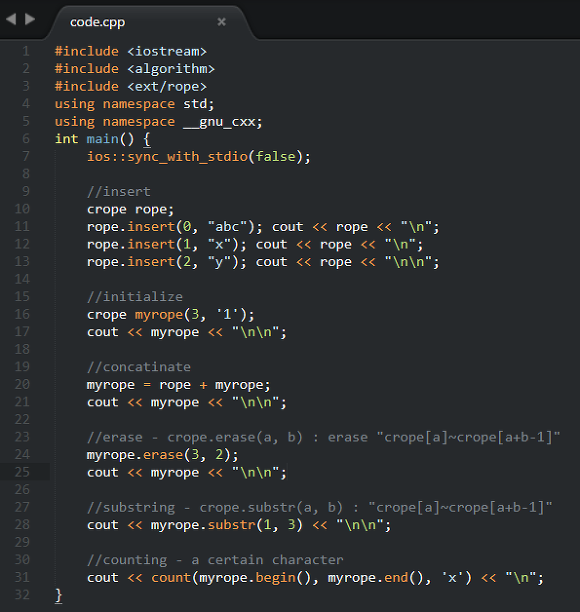580x612 pixels.
Task: Click the '//insert' comment
Action: point(119,192)
